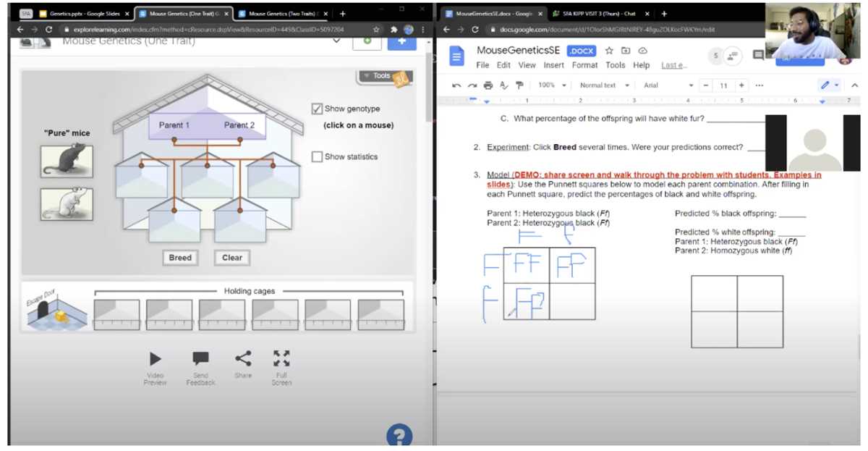Click the font size 11 field

point(723,85)
